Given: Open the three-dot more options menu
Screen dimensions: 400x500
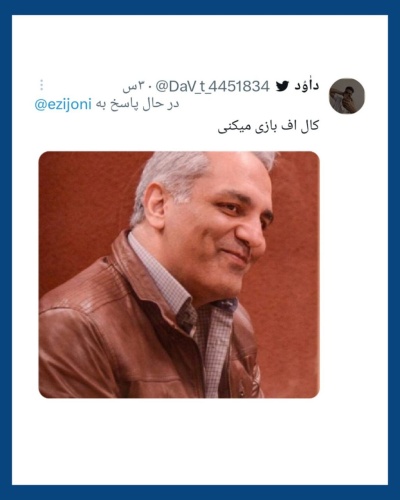Looking at the screenshot, I should tap(42, 85).
